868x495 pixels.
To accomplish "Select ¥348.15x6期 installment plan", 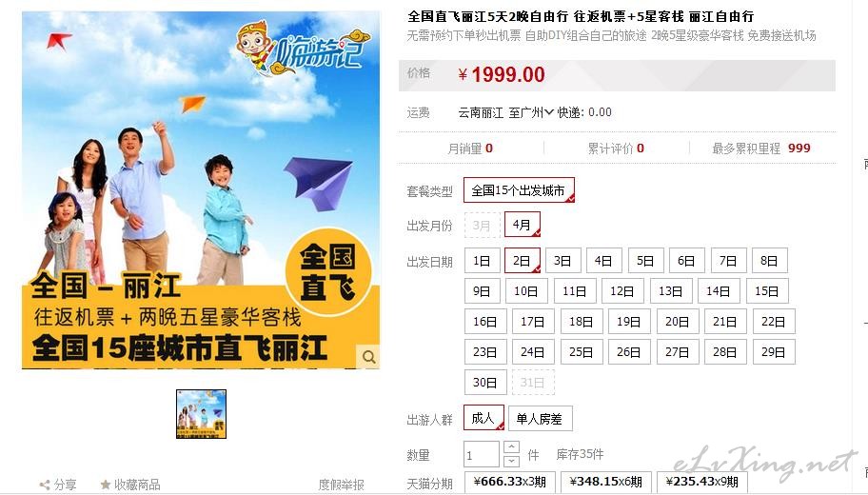I will [x=606, y=482].
